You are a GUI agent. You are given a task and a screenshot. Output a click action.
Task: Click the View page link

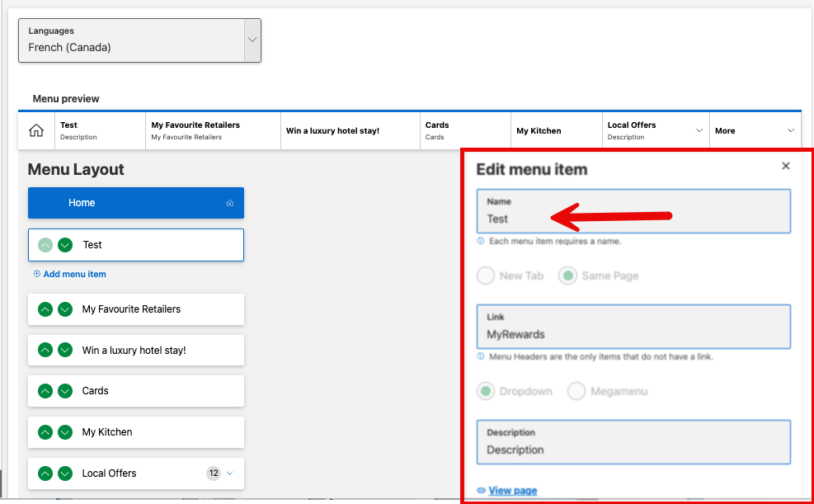(513, 491)
